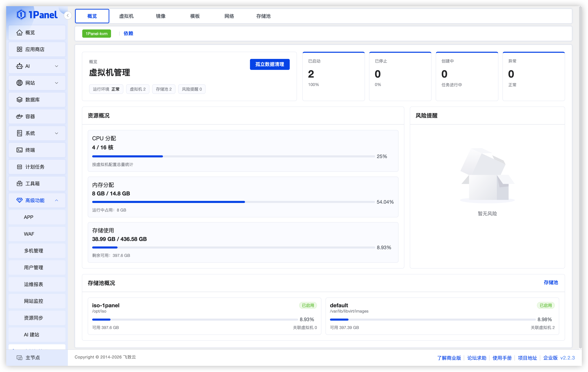Collapse the 高级功能 menu chevron

[57, 200]
